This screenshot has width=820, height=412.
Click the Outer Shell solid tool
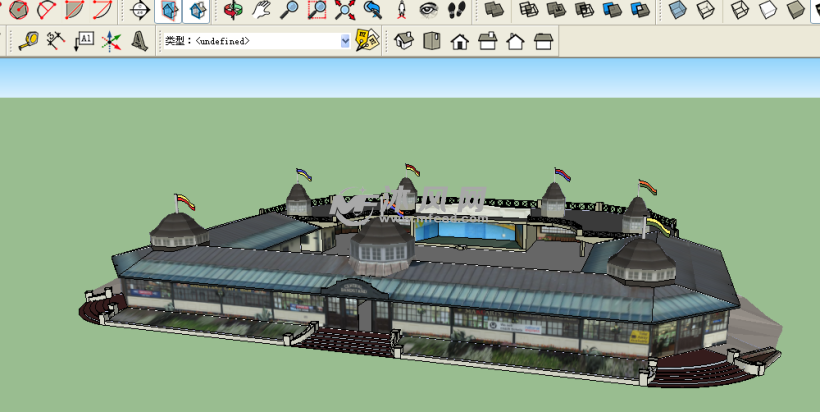click(x=493, y=11)
